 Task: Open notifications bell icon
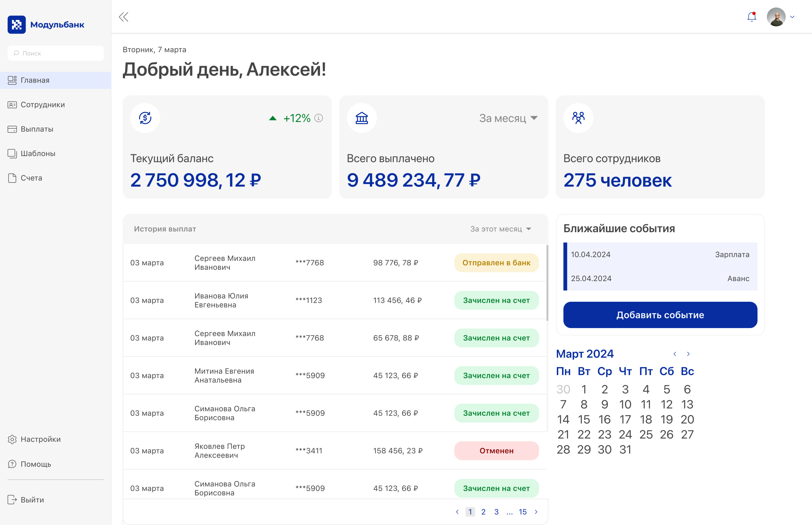751,17
